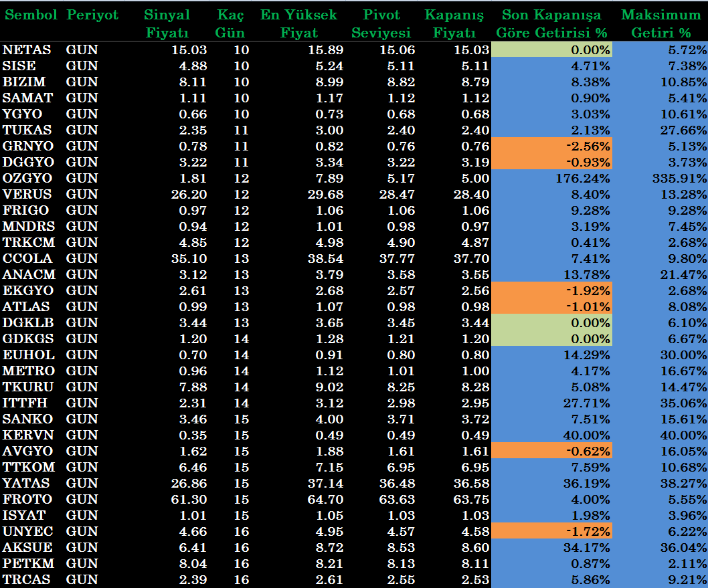The image size is (708, 588).
Task: Select the TTKOM symbol cell
Action: pyautogui.click(x=29, y=466)
